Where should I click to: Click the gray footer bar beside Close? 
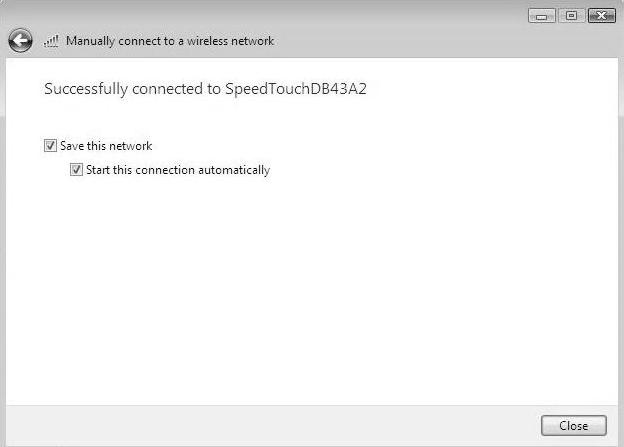(x=271, y=426)
